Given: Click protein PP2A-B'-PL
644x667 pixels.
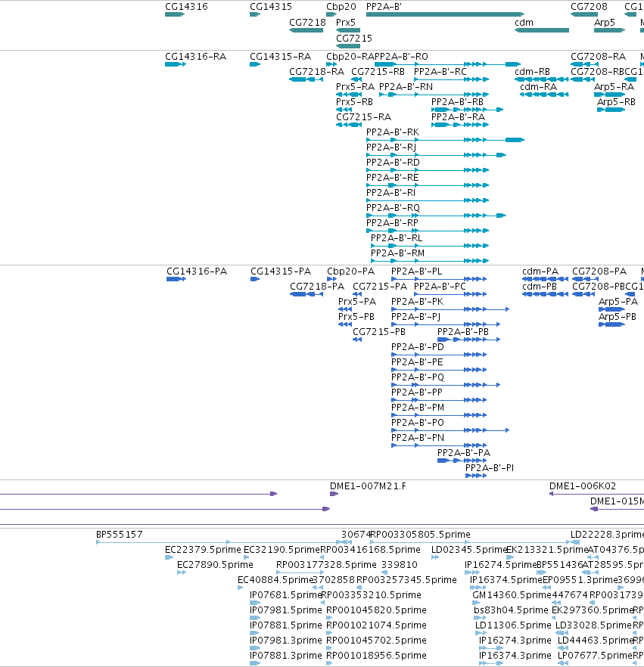Looking at the screenshot, I should click(x=417, y=271).
